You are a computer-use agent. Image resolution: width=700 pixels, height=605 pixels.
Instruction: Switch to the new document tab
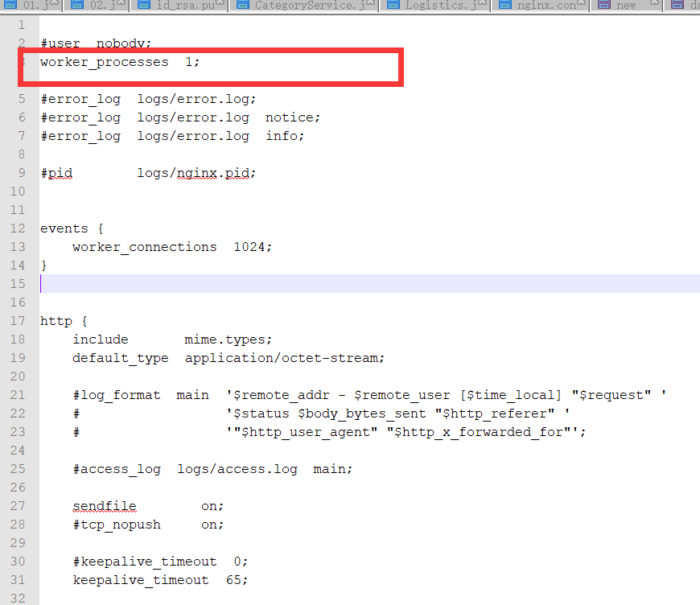(626, 6)
